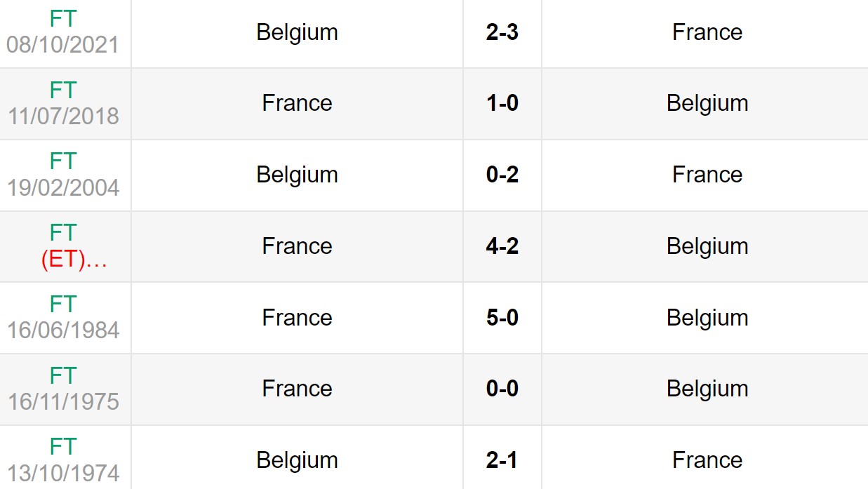Image resolution: width=868 pixels, height=489 pixels.
Task: Click away team Belgium in the 1-0 match
Action: point(707,103)
